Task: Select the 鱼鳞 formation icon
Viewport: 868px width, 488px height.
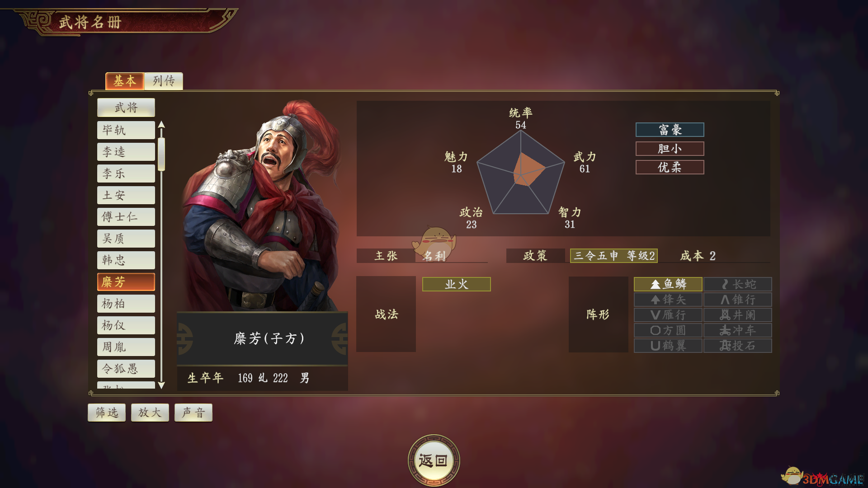Action: tap(668, 284)
